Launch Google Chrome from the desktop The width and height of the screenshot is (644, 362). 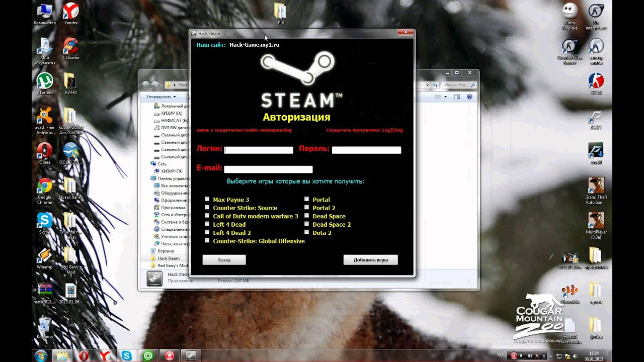coord(44,192)
